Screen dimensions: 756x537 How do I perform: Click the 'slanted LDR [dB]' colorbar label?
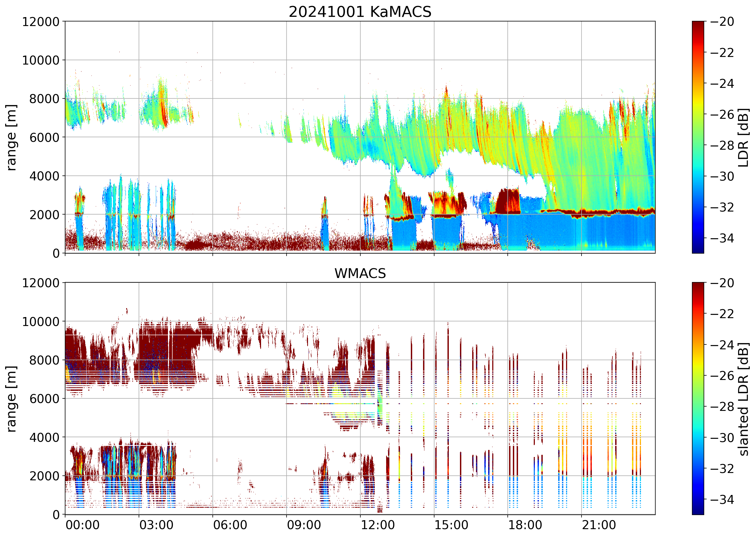[x=743, y=398]
